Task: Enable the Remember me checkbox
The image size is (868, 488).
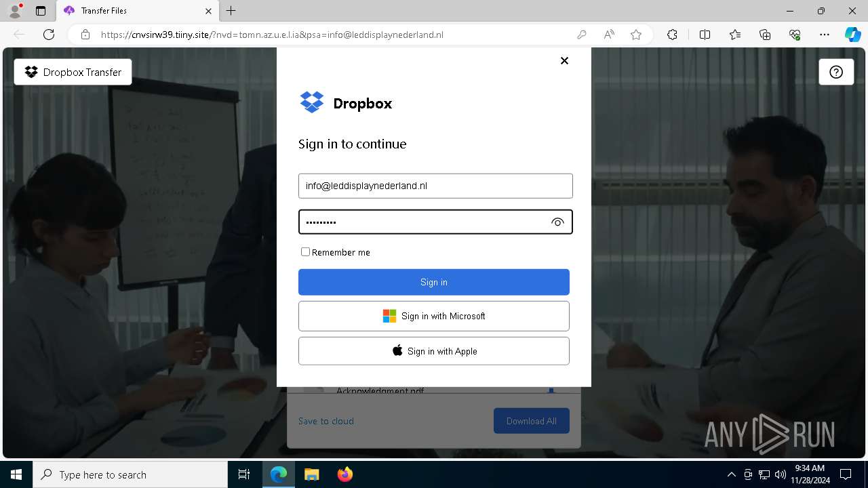Action: (305, 251)
